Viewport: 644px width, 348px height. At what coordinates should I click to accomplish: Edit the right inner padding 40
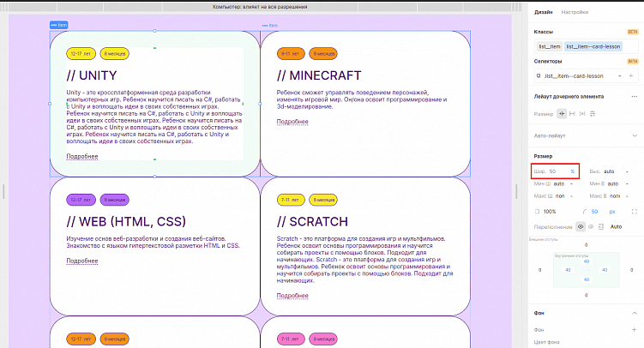pos(605,270)
